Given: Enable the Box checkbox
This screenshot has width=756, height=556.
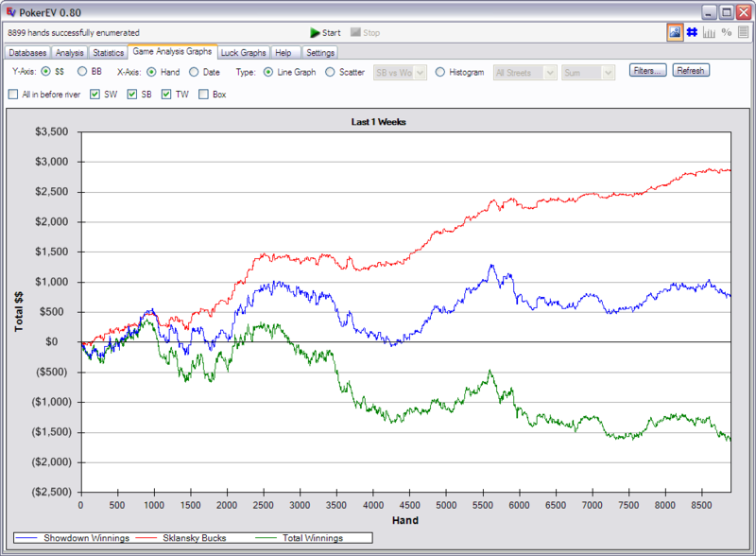Looking at the screenshot, I should [203, 95].
